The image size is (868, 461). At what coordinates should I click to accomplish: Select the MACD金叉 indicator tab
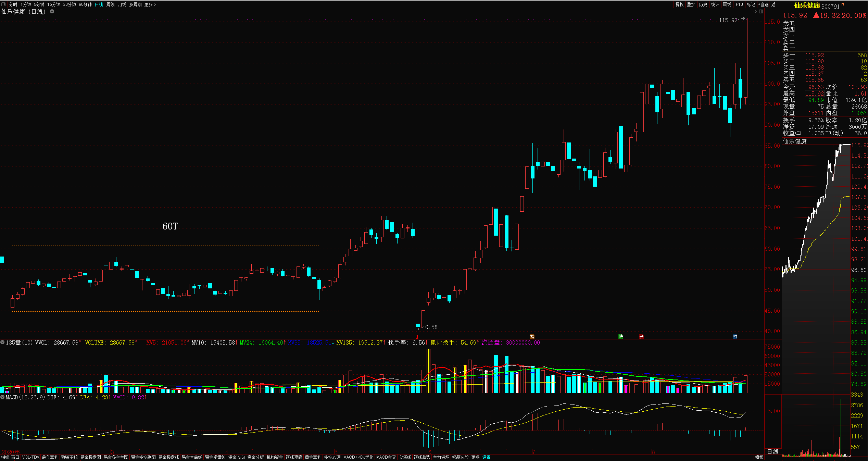[x=386, y=457]
